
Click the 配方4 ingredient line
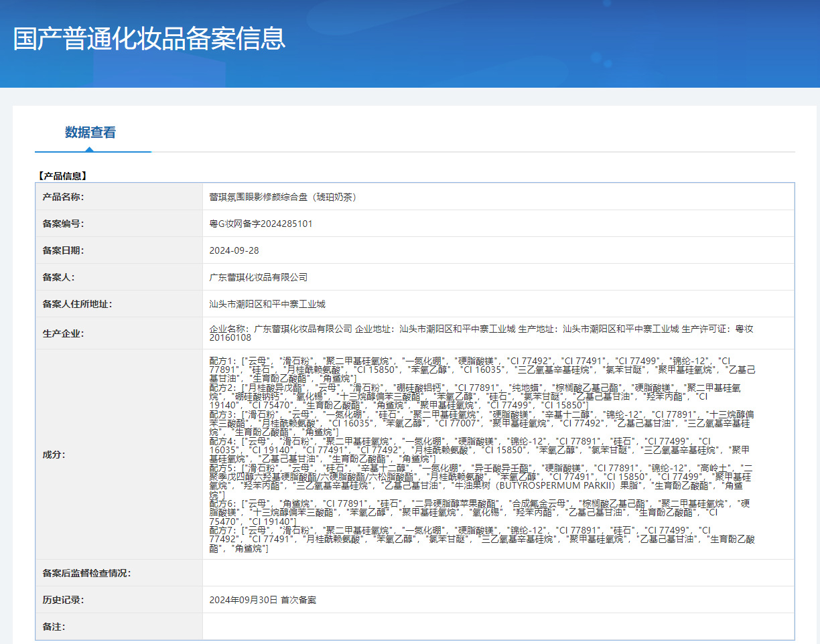[x=480, y=450]
